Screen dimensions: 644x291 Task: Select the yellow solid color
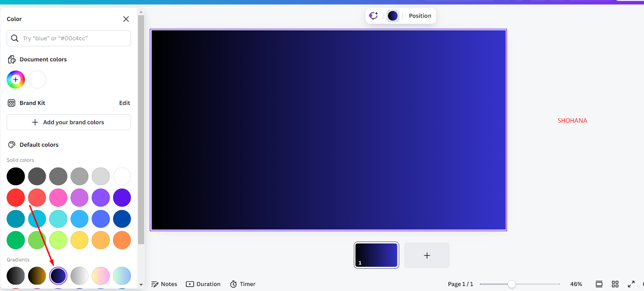click(79, 240)
